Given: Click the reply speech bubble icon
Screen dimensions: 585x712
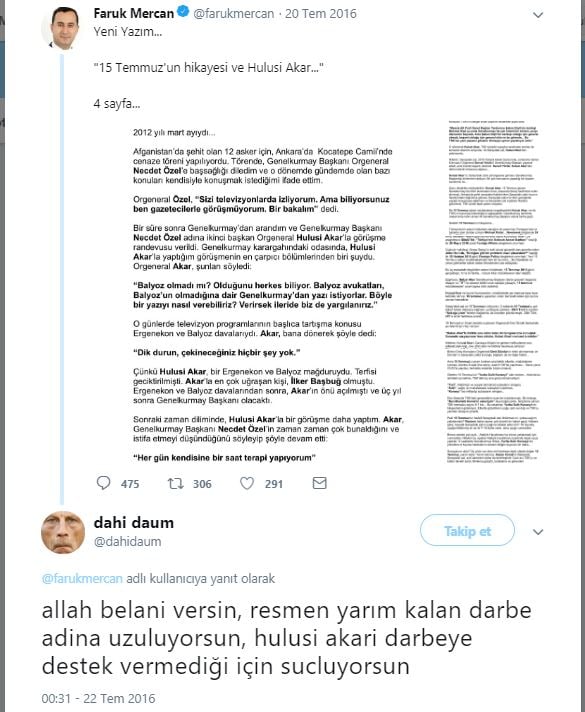Looking at the screenshot, I should (x=104, y=483).
